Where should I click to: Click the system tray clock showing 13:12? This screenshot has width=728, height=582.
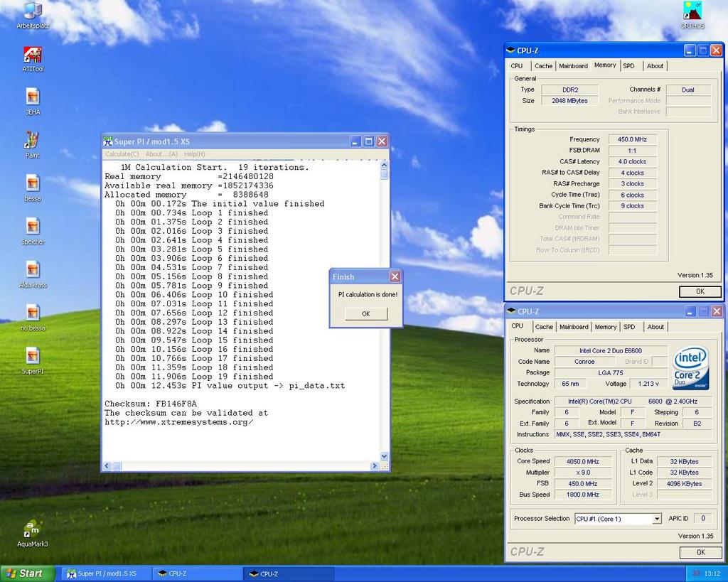(x=712, y=573)
